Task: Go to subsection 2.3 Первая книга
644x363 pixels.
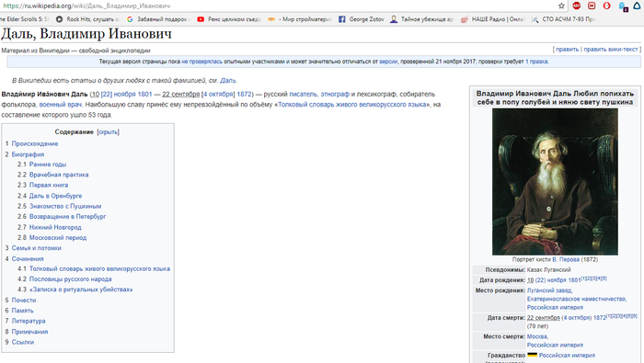Action: [49, 185]
